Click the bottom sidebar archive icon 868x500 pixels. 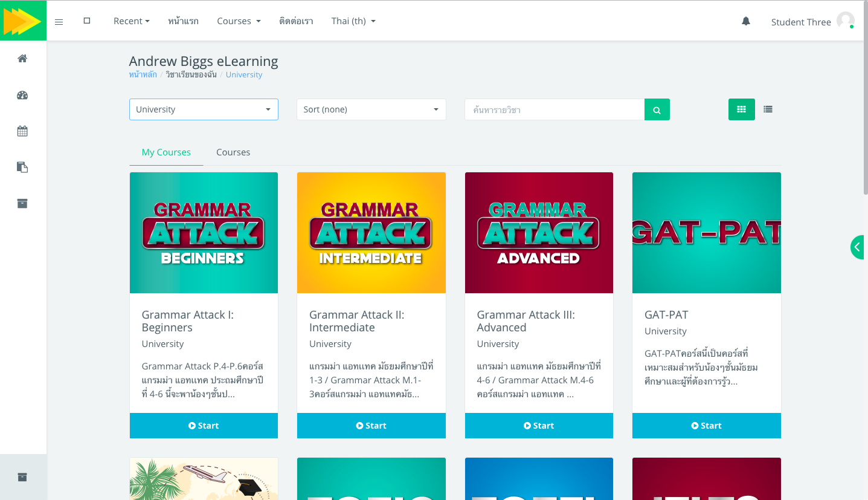pyautogui.click(x=22, y=477)
